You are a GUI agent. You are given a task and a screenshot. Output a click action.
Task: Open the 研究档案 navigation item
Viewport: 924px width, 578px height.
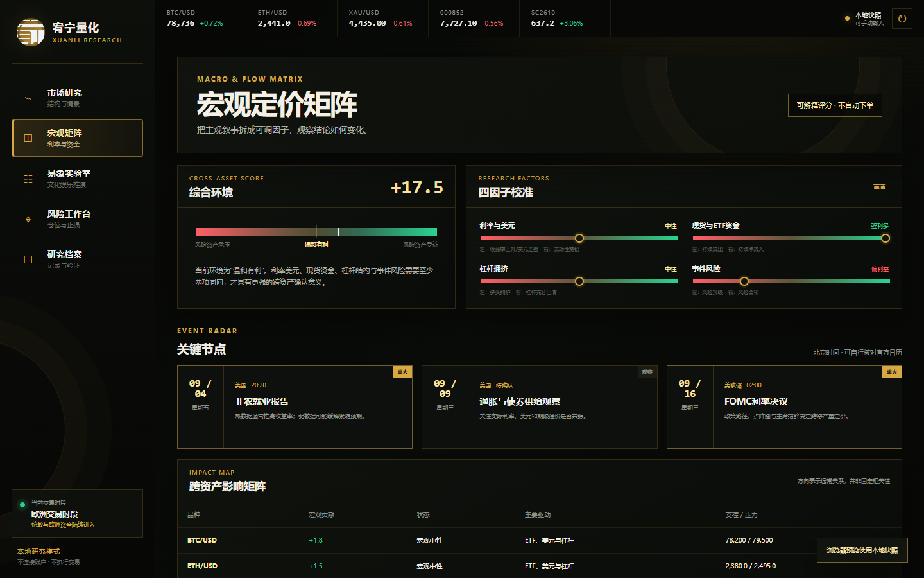pyautogui.click(x=77, y=259)
